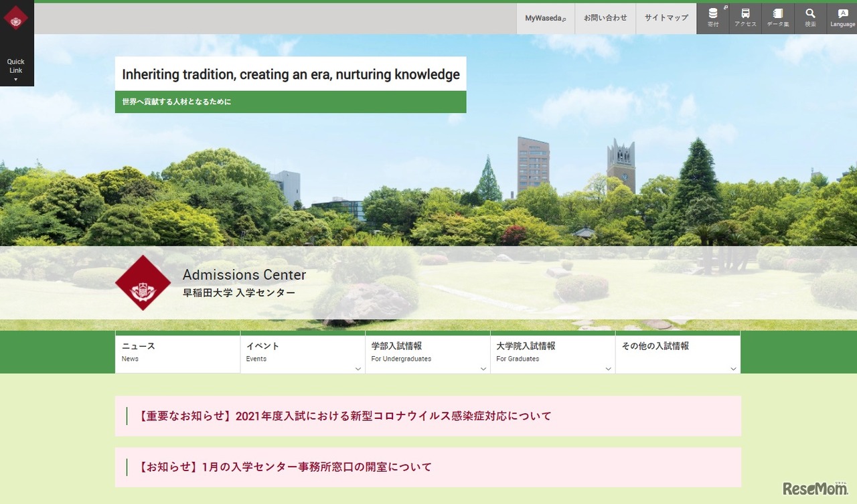Image resolution: width=857 pixels, height=504 pixels.
Task: Select the Language icon
Action: point(842,18)
